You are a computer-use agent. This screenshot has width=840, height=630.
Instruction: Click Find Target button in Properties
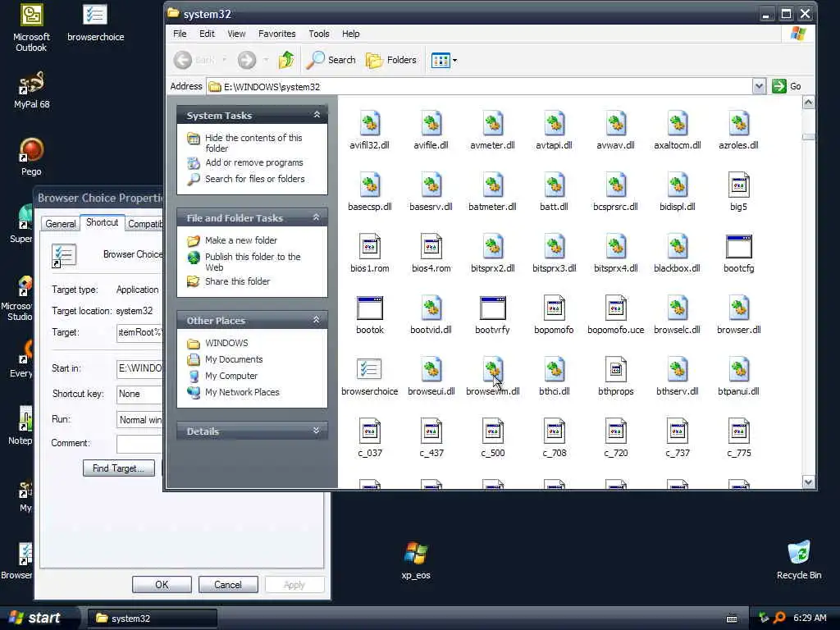click(x=118, y=468)
